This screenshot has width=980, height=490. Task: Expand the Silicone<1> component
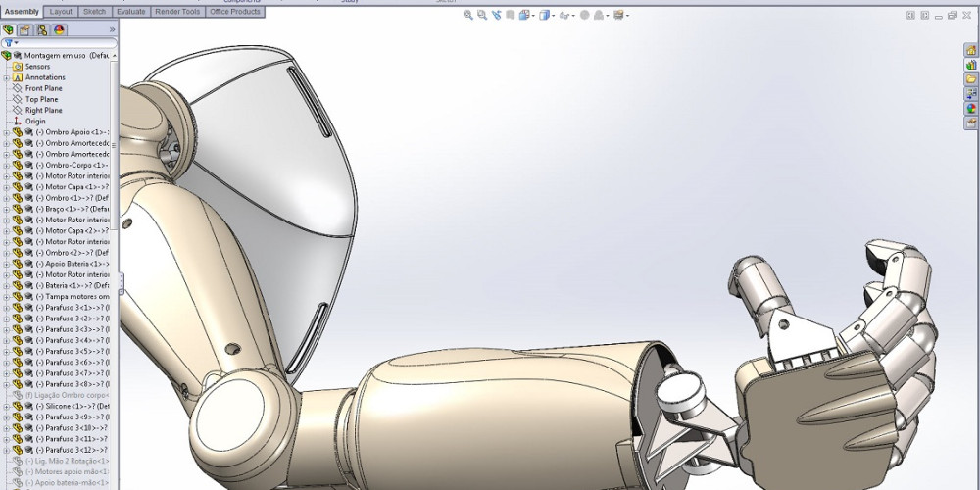pos(6,407)
